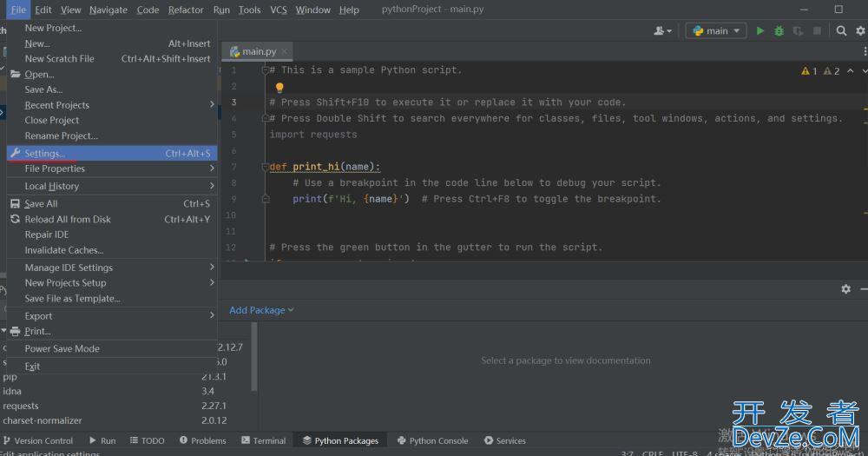
Task: Open the Tools menu
Action: tap(250, 10)
